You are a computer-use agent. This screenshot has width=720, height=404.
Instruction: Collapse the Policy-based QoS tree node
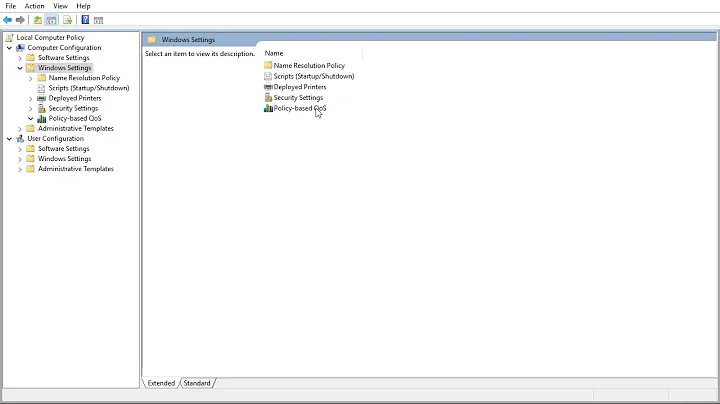point(30,118)
